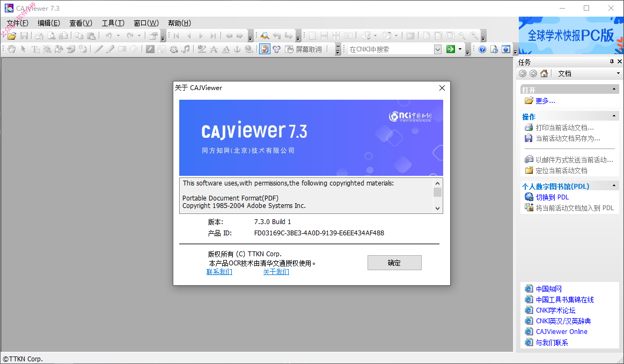Click the 确定 button in the About dialog
The image size is (624, 364).
click(x=394, y=263)
